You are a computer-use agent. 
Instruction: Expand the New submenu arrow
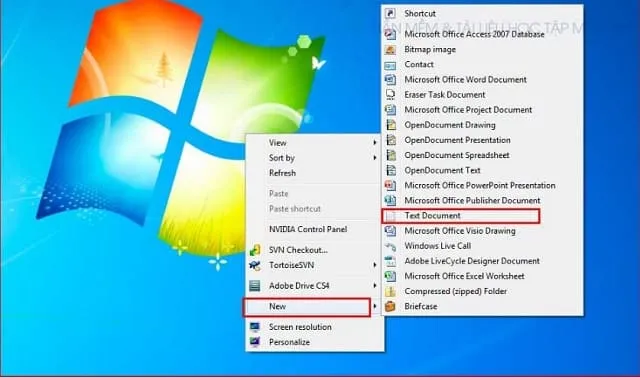point(374,307)
